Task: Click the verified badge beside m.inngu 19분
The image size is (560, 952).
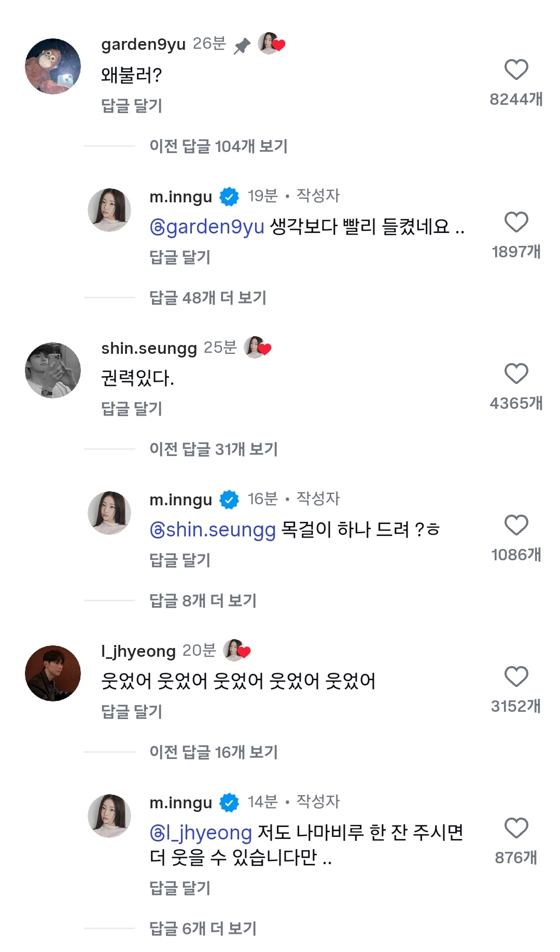Action: click(x=229, y=197)
